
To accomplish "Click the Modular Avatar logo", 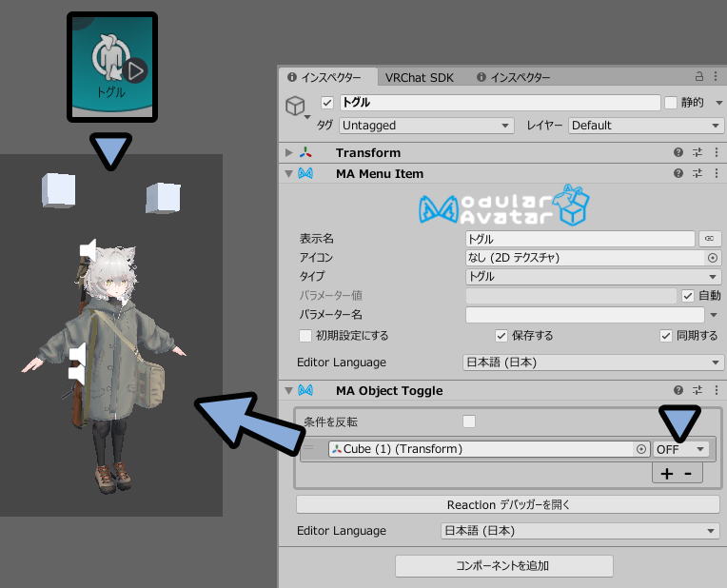I will [x=504, y=205].
